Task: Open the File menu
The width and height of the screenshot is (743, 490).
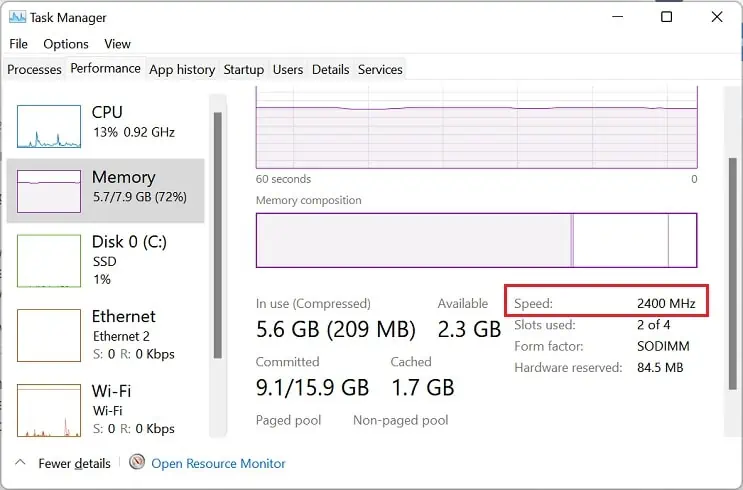Action: 19,44
